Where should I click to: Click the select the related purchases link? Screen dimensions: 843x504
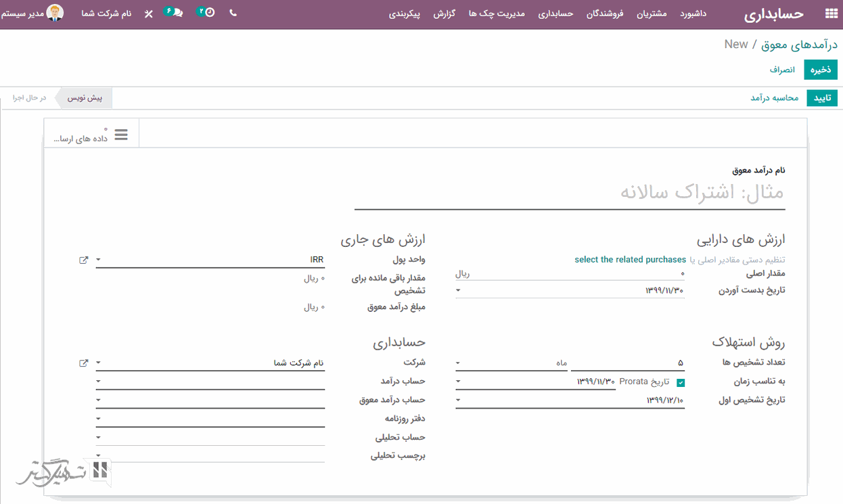[631, 260]
